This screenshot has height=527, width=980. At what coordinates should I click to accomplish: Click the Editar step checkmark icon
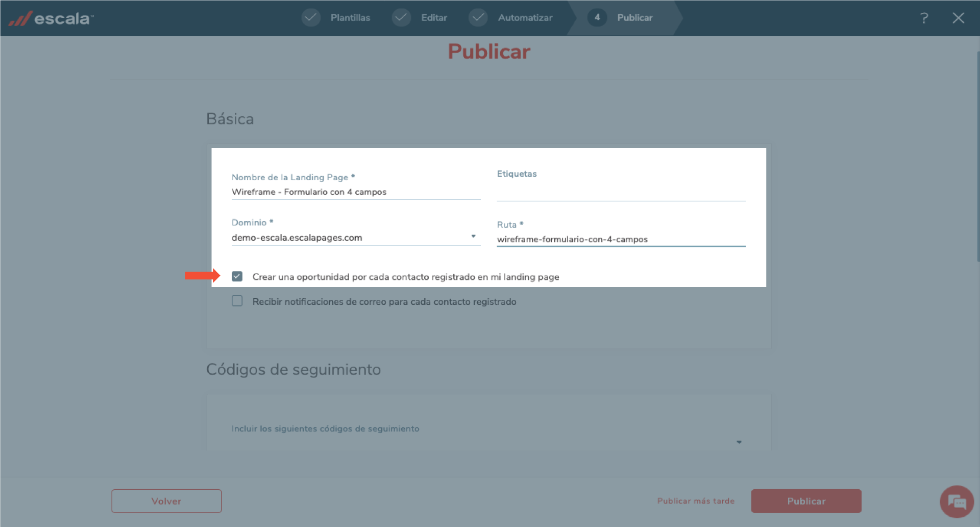pos(401,17)
